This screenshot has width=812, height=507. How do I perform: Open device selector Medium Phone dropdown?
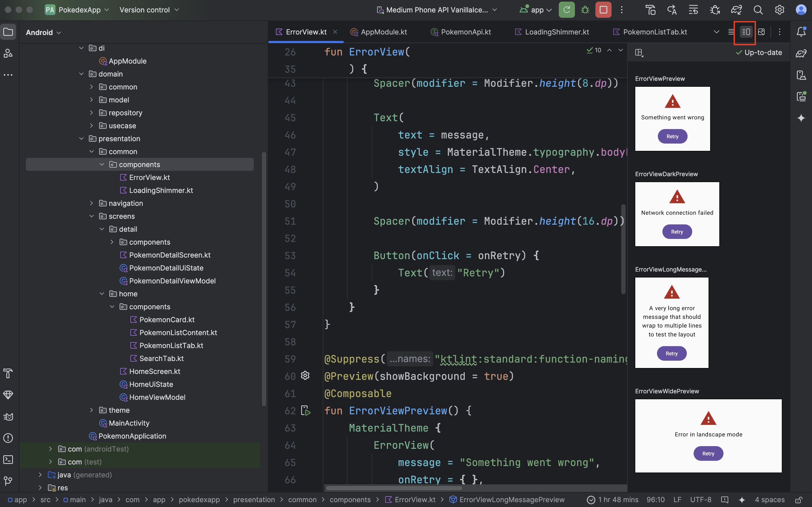pos(437,10)
